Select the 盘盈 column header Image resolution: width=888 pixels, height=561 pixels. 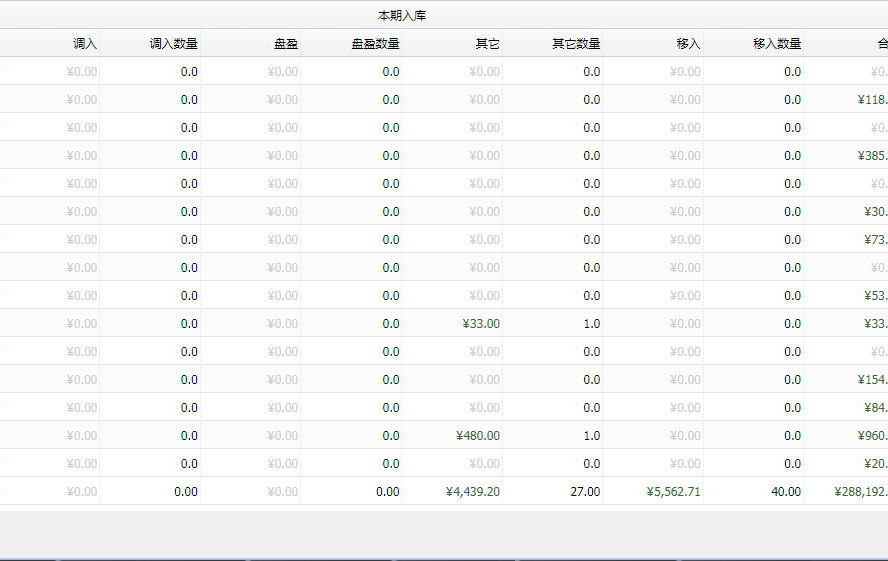[x=286, y=44]
